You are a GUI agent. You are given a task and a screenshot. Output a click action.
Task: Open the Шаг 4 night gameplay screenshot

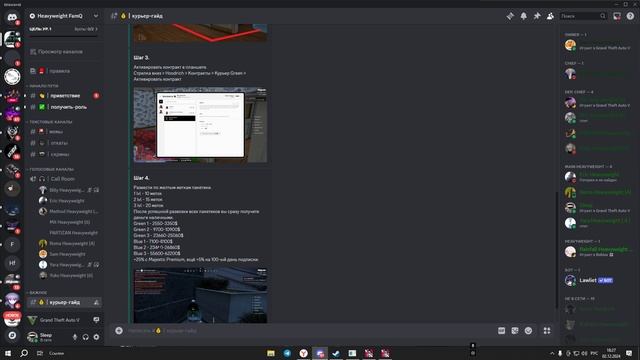click(x=200, y=295)
